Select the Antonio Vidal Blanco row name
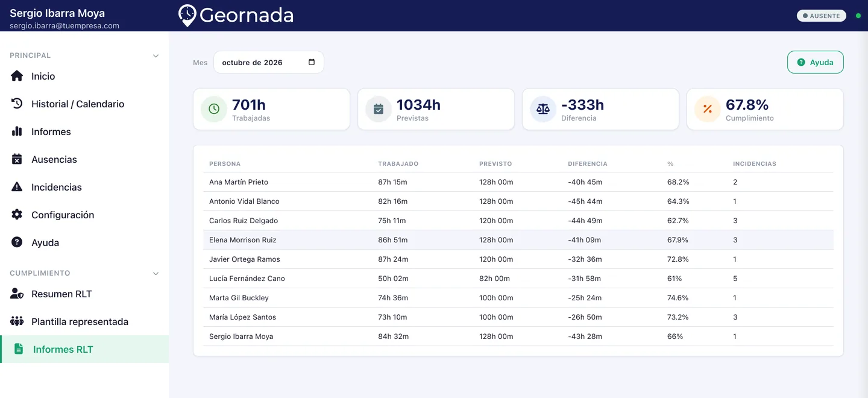 (244, 201)
